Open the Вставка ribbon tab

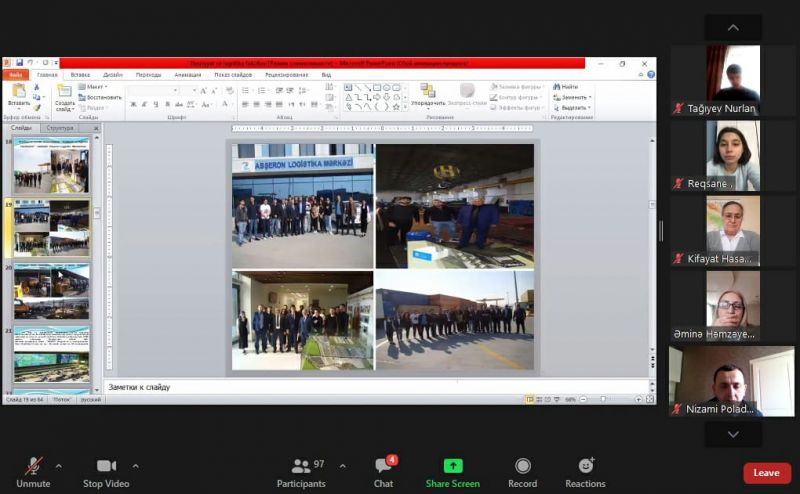click(80, 75)
